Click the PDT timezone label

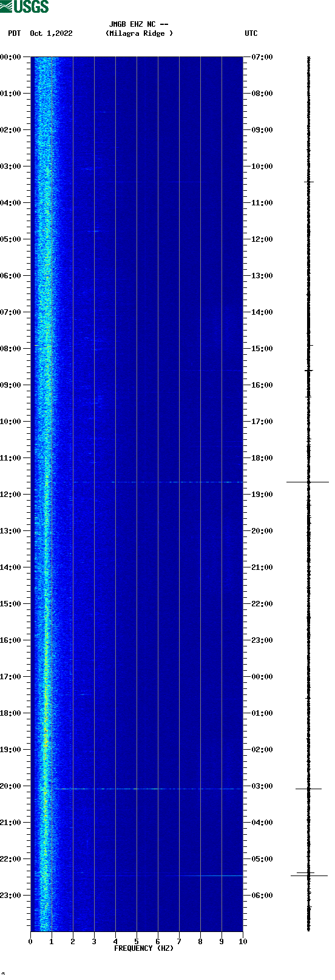(x=14, y=33)
